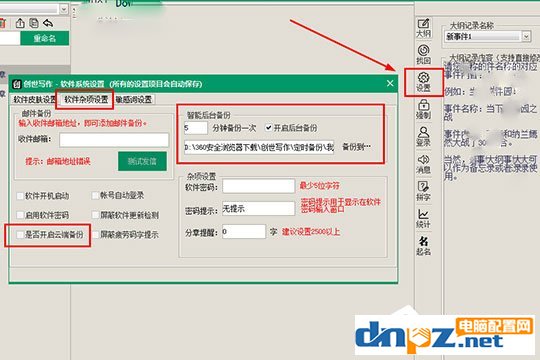Open the 大纲记录名称 dropdown showing 新事件1
Viewport: 540px width, 360px height.
pyautogui.click(x=487, y=36)
